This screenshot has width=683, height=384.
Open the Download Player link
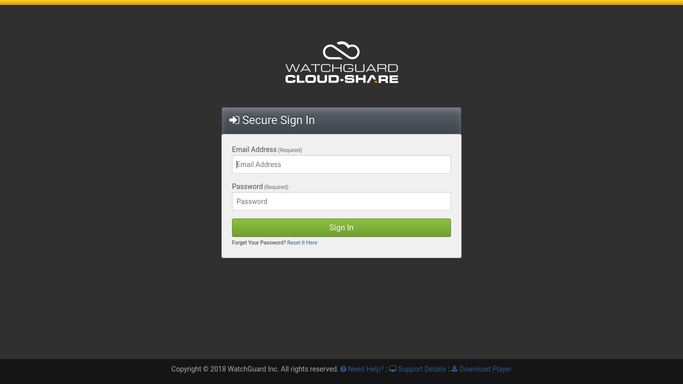point(485,369)
